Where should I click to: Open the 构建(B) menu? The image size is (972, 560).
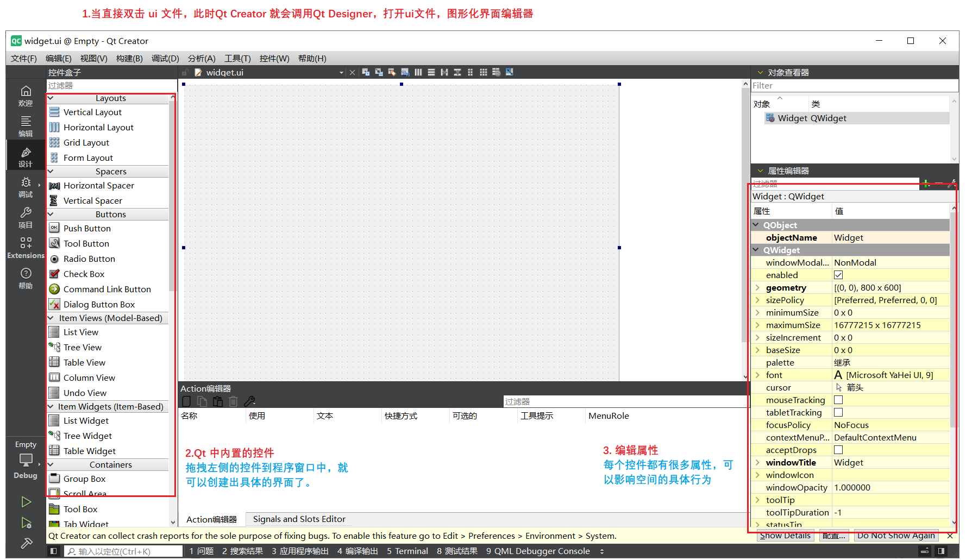pyautogui.click(x=129, y=59)
